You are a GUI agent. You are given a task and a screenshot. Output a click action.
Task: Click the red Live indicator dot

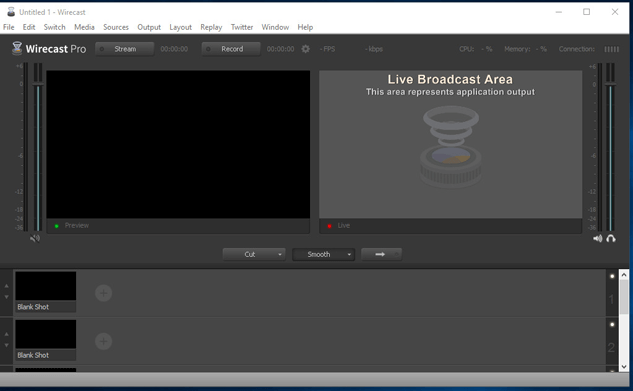click(329, 226)
